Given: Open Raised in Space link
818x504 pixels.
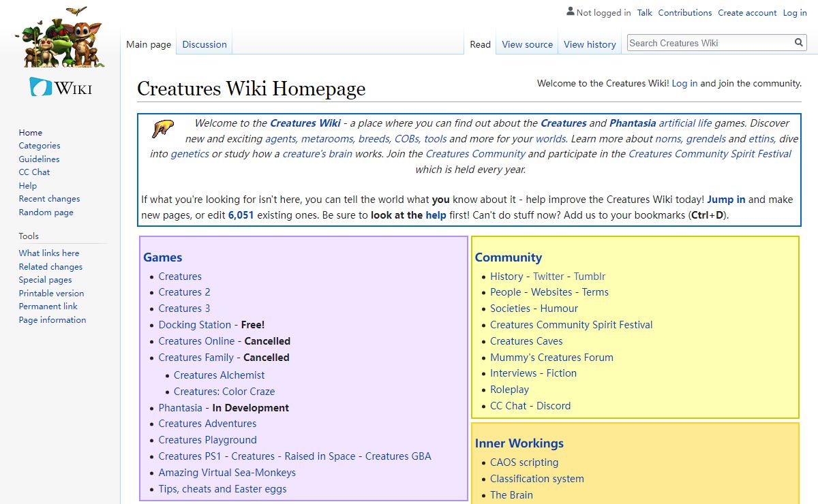Looking at the screenshot, I should tap(320, 456).
